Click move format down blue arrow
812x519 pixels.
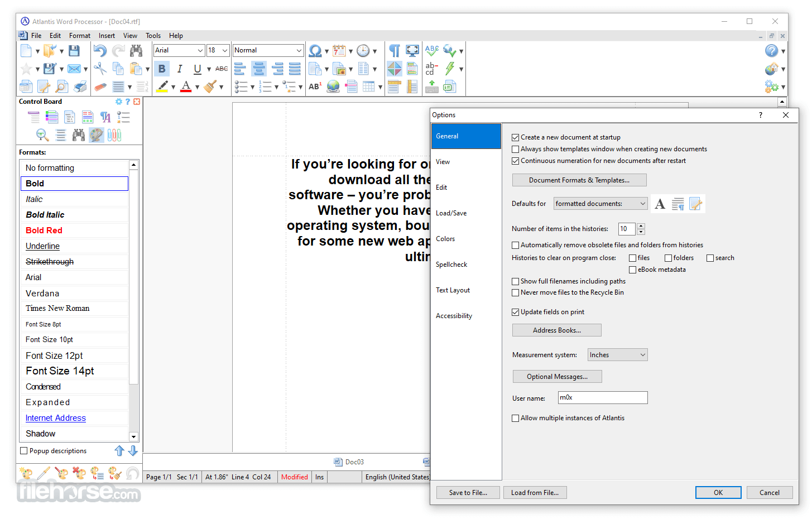tap(133, 451)
